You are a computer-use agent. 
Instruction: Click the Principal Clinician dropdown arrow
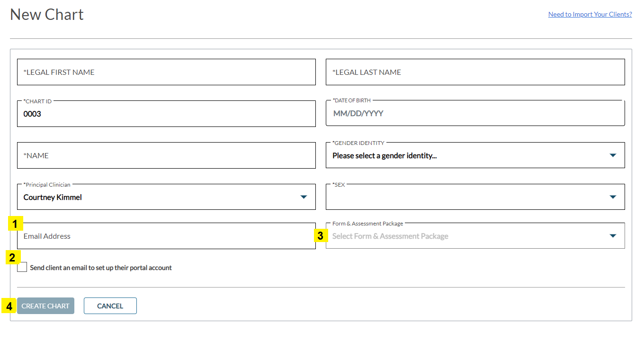pyautogui.click(x=304, y=197)
